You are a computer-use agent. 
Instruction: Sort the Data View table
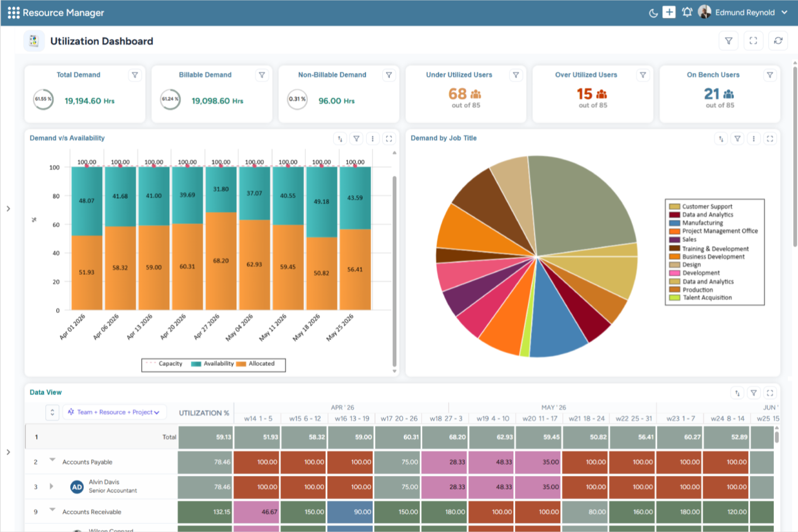pos(738,393)
